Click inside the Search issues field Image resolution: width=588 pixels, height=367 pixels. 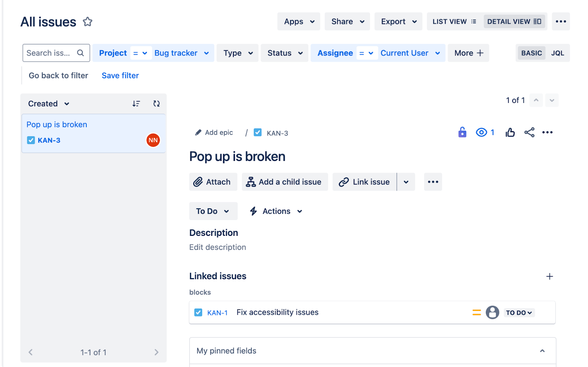coord(51,53)
